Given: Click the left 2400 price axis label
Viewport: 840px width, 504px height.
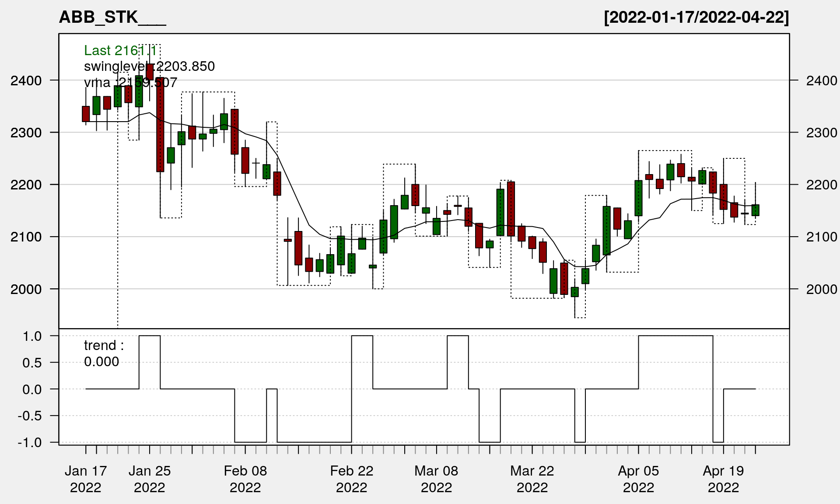Looking at the screenshot, I should [26, 80].
